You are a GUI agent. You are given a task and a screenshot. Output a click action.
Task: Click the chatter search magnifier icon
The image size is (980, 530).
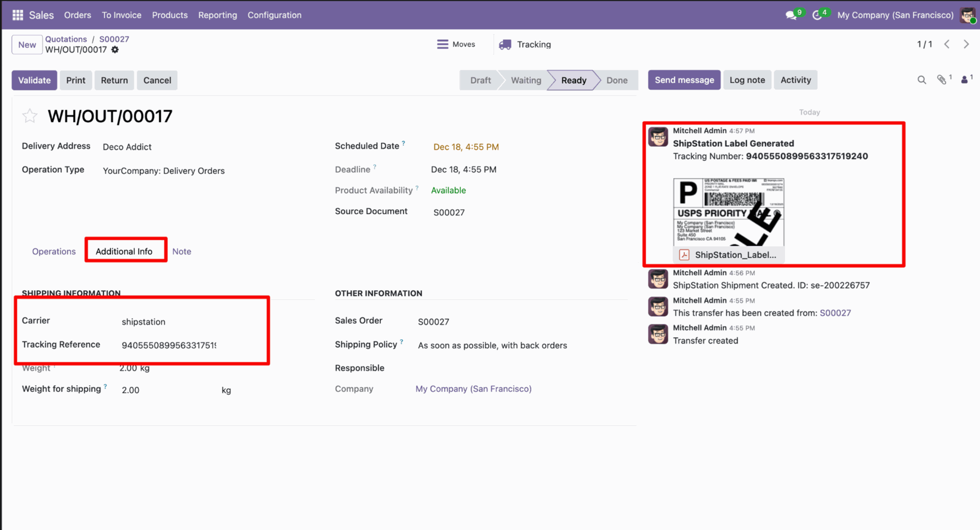tap(921, 80)
